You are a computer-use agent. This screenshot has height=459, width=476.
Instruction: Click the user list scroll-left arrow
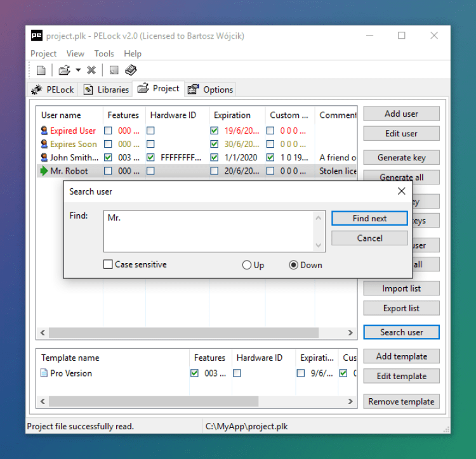click(43, 333)
